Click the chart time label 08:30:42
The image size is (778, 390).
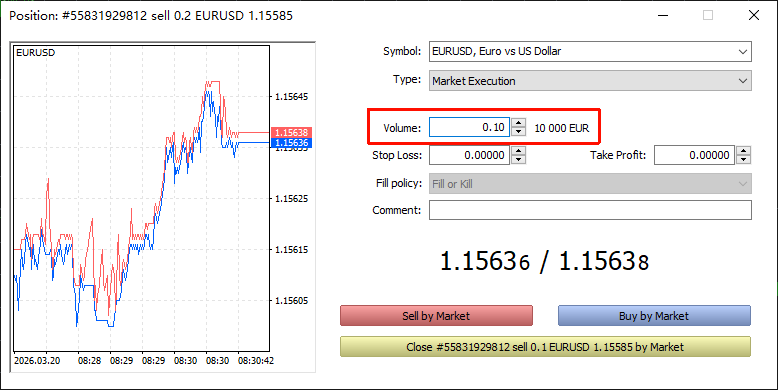coord(256,361)
